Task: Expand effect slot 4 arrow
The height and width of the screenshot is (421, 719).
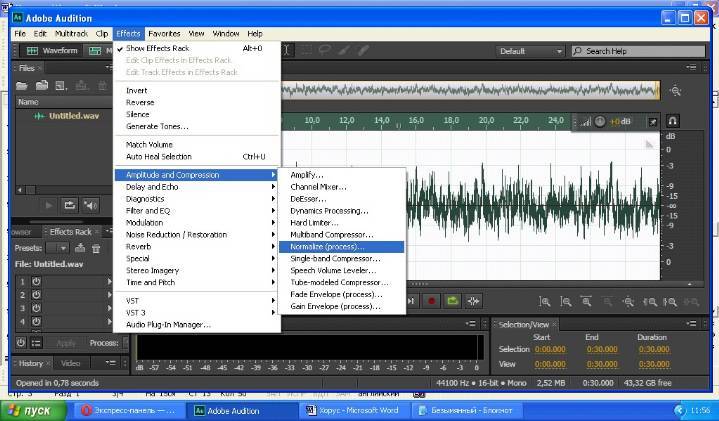Action: click(109, 321)
